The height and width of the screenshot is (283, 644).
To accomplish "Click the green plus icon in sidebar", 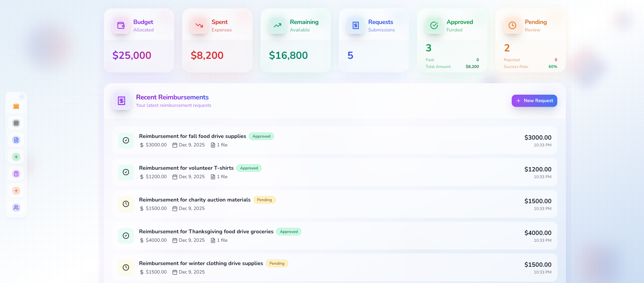I will coord(16,157).
